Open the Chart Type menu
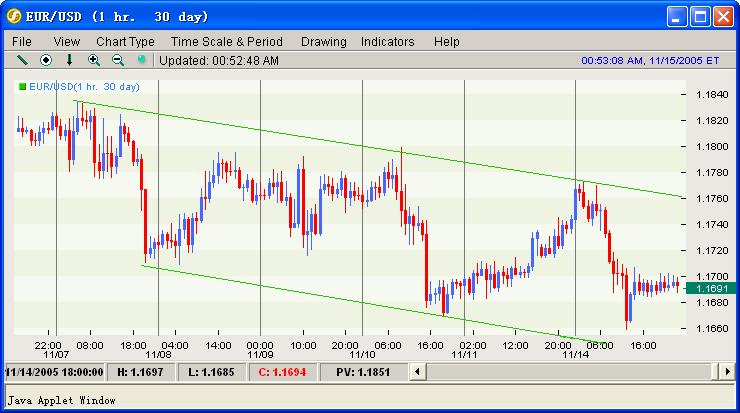Screen dimensions: 740x413 tap(126, 42)
